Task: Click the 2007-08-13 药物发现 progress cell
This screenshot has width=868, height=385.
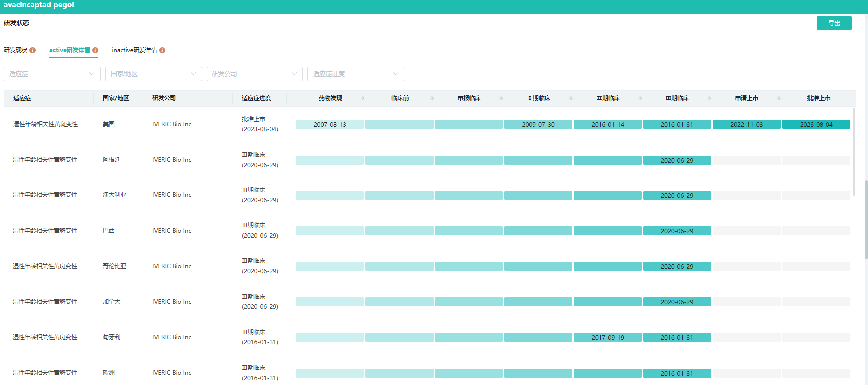Action: (329, 124)
